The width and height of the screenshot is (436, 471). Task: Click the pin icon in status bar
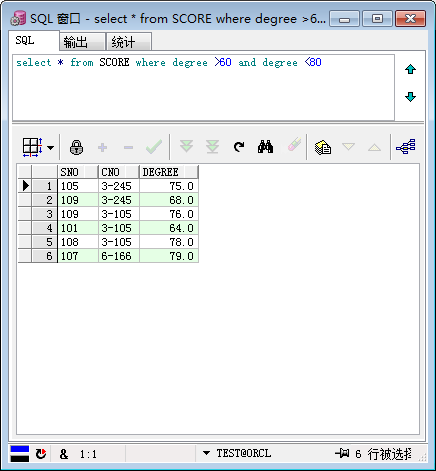[342, 453]
